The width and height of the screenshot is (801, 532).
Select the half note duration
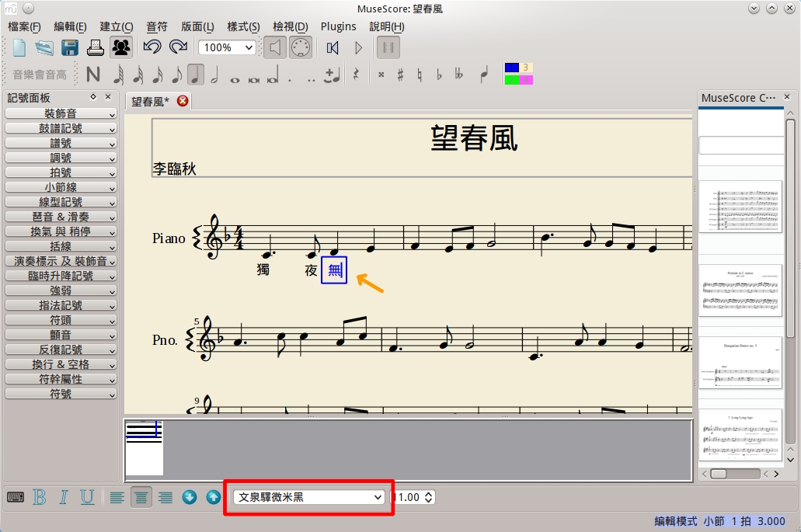(215, 75)
